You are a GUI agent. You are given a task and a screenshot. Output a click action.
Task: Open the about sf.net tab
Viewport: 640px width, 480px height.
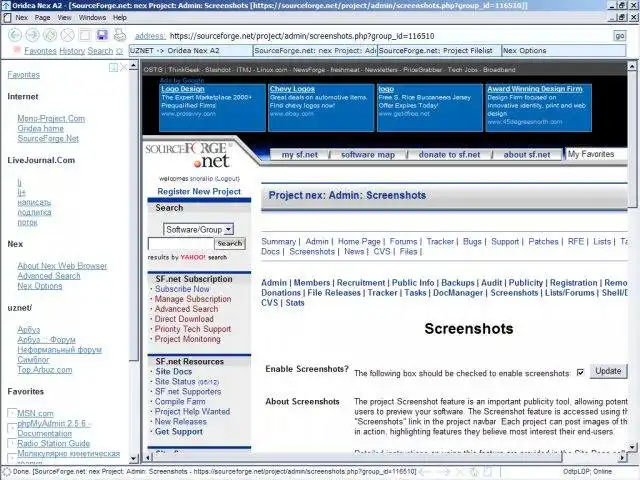pyautogui.click(x=527, y=155)
